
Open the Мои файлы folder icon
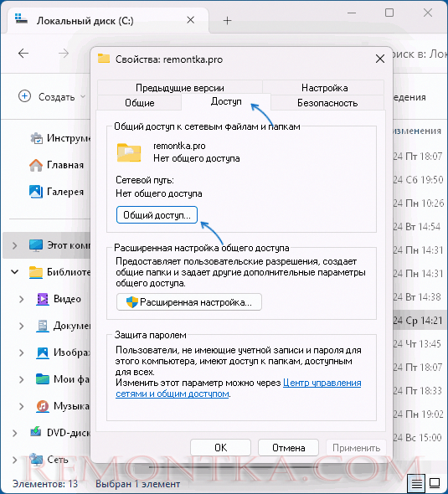(43, 379)
